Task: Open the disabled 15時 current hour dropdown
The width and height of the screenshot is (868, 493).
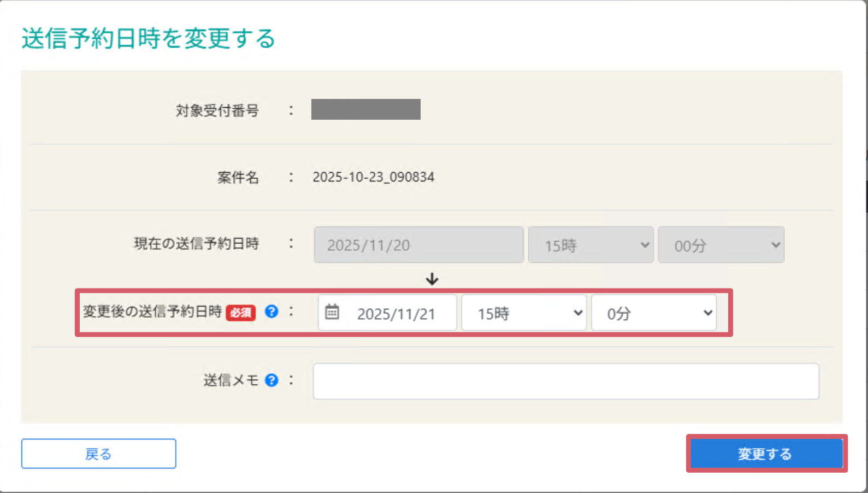Action: (x=591, y=245)
